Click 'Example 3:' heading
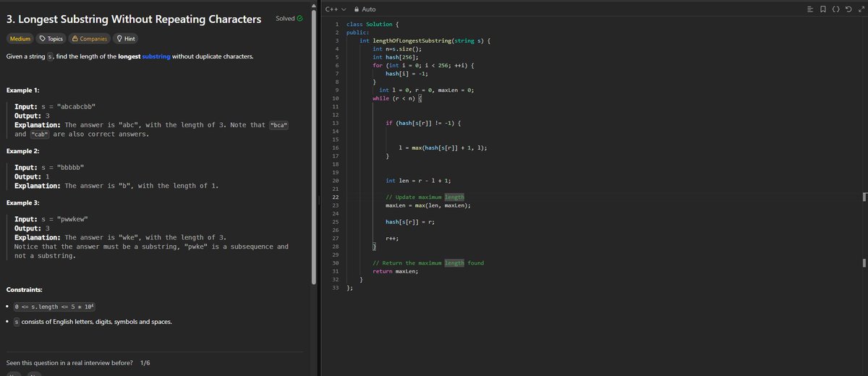868x376 pixels. point(22,202)
